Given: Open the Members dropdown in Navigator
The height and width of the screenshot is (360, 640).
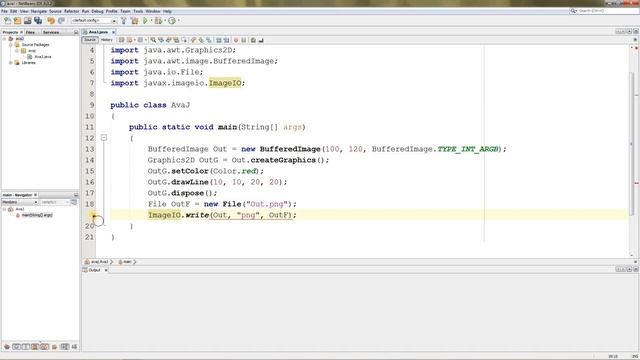Looking at the screenshot, I should click(x=20, y=202).
